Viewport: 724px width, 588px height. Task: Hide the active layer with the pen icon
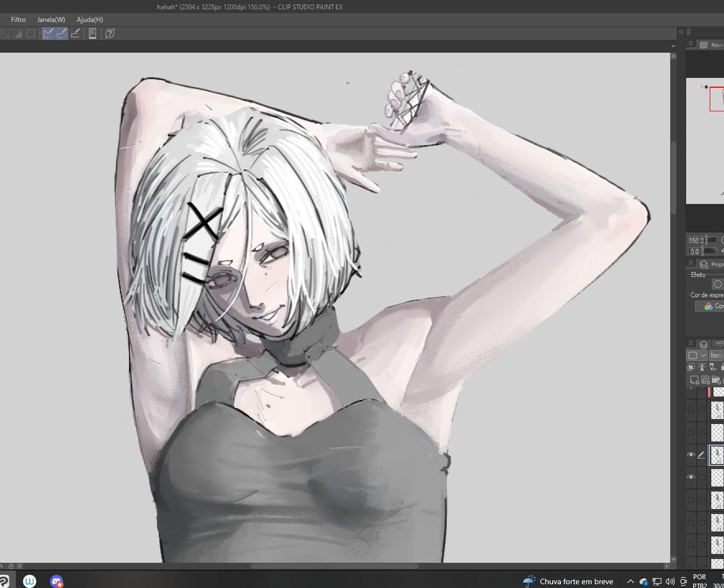coord(691,455)
